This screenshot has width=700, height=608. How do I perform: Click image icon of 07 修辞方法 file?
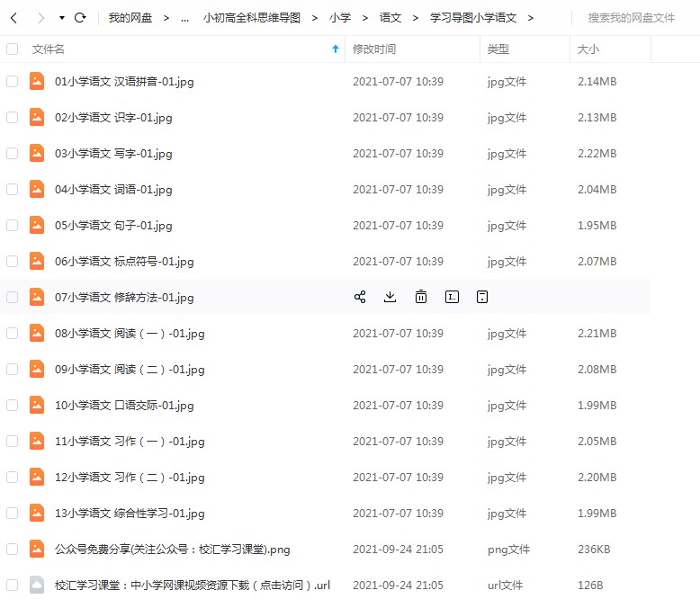coord(37,298)
